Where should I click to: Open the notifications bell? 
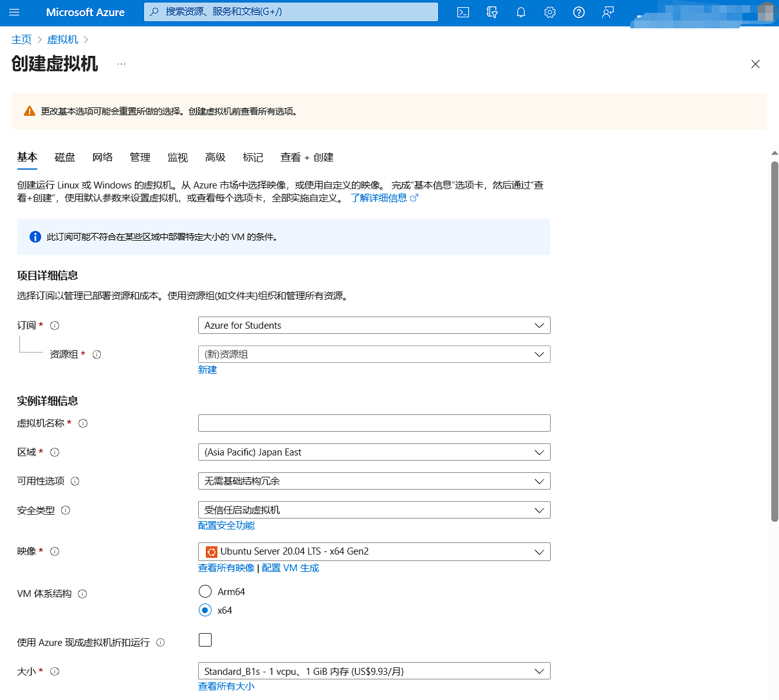click(x=521, y=12)
